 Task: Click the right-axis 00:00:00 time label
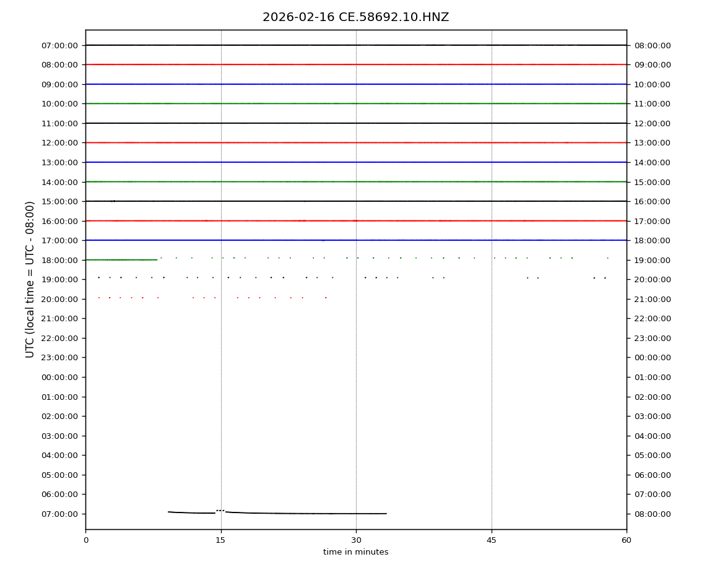click(652, 358)
